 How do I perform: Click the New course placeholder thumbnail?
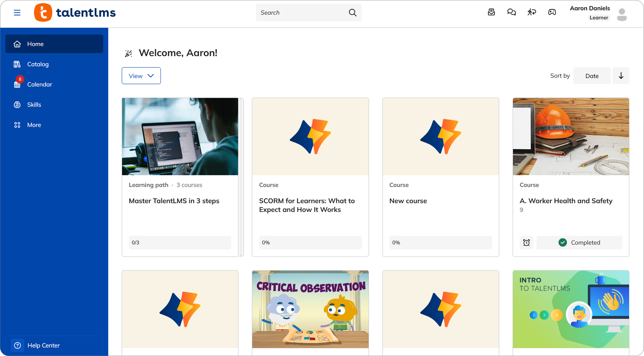click(441, 136)
